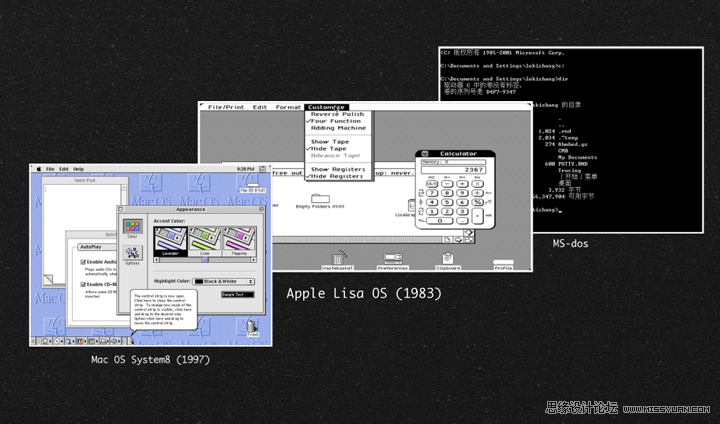Open the Edit menu in Mac OS 8

pyautogui.click(x=64, y=169)
